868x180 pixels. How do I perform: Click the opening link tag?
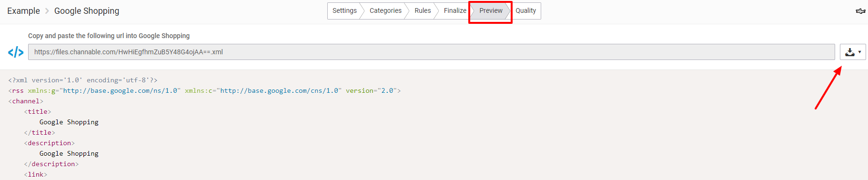point(36,174)
